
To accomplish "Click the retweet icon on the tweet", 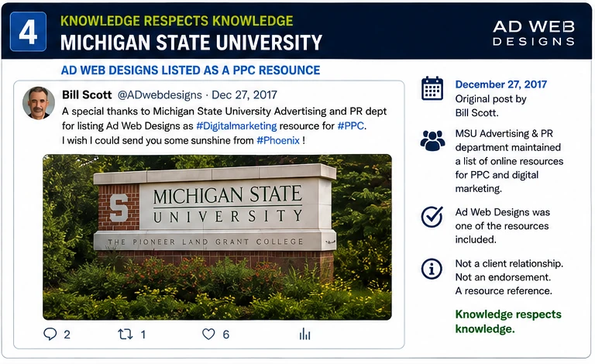I will (x=126, y=334).
